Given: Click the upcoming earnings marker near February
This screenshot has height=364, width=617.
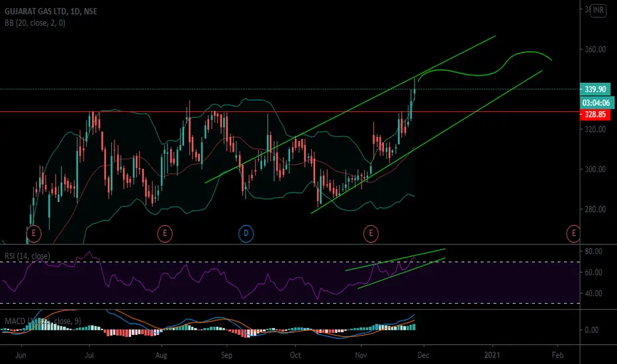Looking at the screenshot, I should click(573, 234).
